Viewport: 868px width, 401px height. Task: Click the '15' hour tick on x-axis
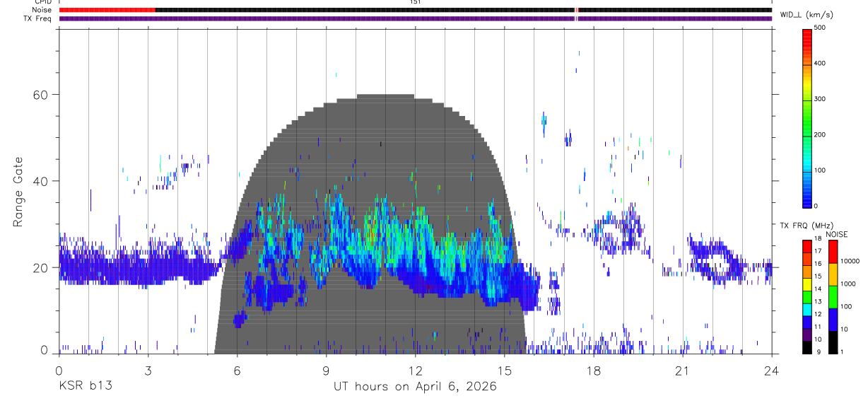505,370
